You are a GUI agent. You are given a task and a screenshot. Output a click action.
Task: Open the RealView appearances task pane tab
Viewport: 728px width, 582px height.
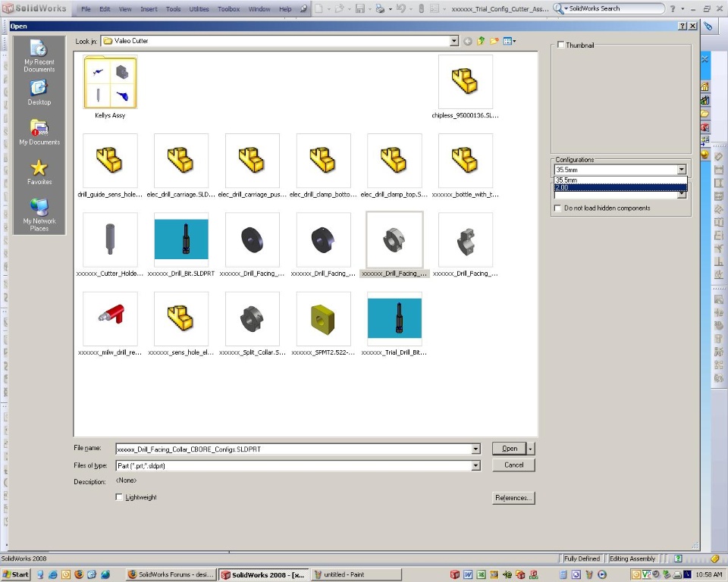(x=704, y=154)
